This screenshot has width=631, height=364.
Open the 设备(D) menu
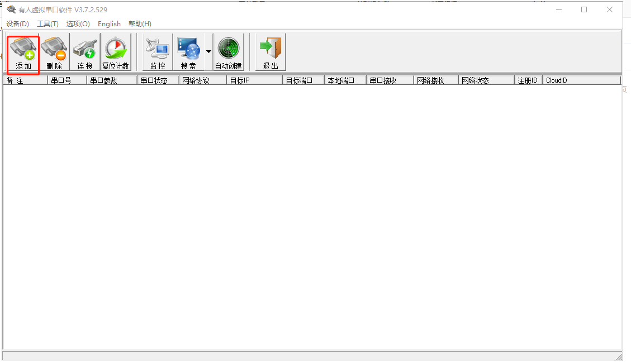[x=18, y=23]
